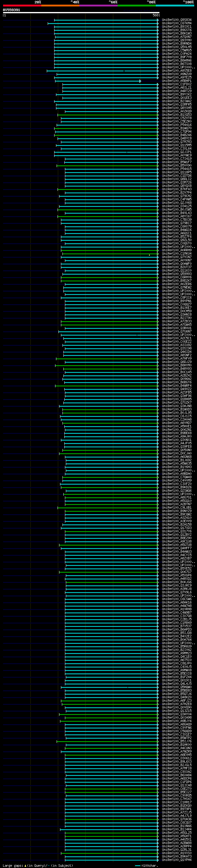Click the cyan ~100% identity legend bar
The height and width of the screenshot is (868, 197).
(x=175, y=6)
